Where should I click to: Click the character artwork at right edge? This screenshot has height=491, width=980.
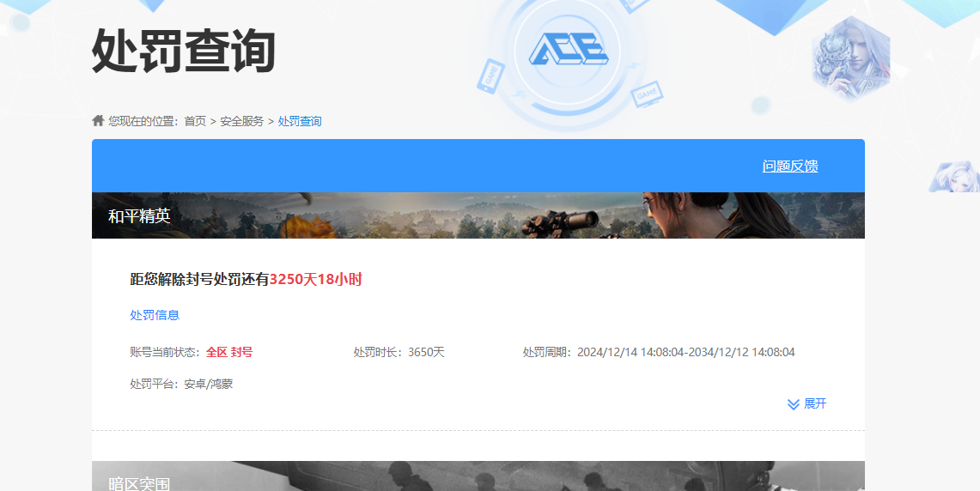[x=953, y=177]
